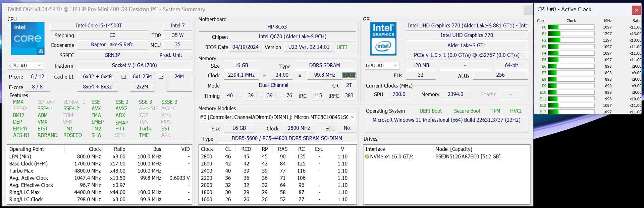Image resolution: width=644 pixels, height=208 pixels.
Task: Click the 0.6933 V VID value
Action: (x=179, y=178)
